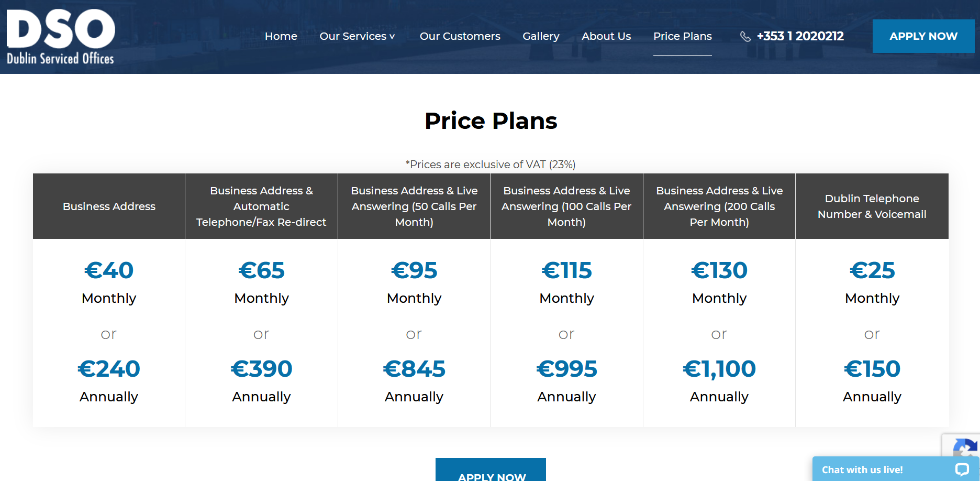Go to the Home menu item
980x481 pixels.
(x=281, y=36)
